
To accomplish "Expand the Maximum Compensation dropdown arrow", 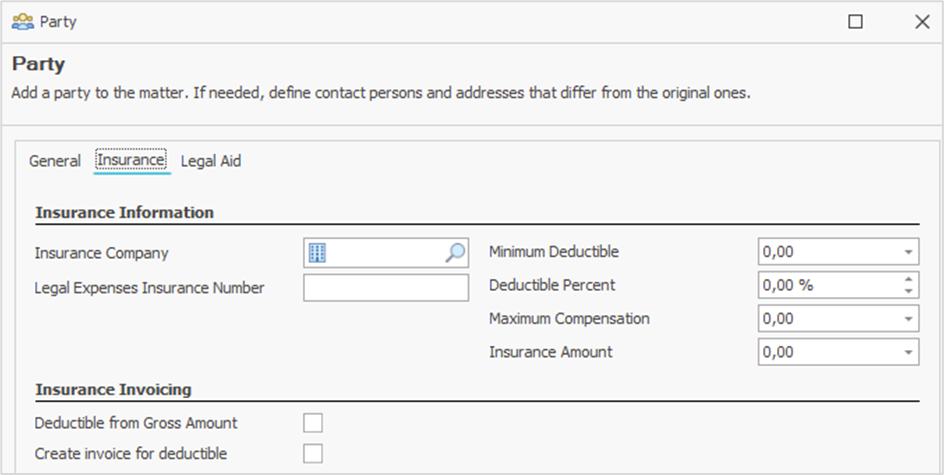I will pos(908,319).
